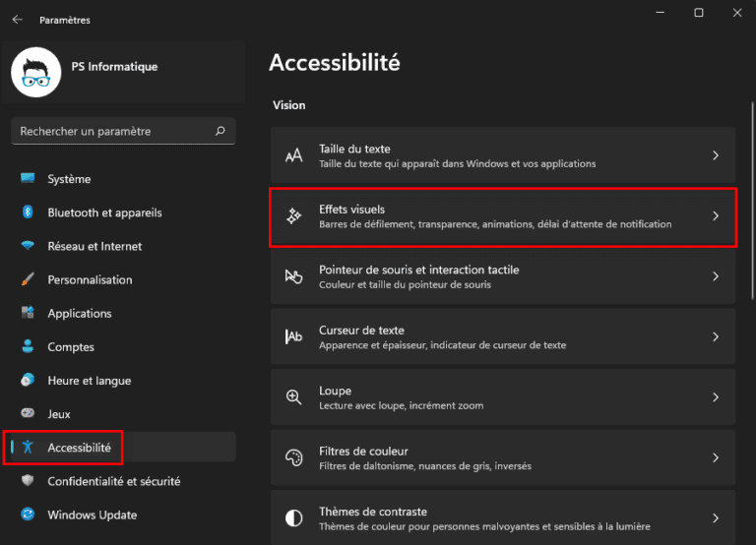Image resolution: width=756 pixels, height=545 pixels.
Task: Open Pointeur de souris chevron arrow
Action: (716, 276)
